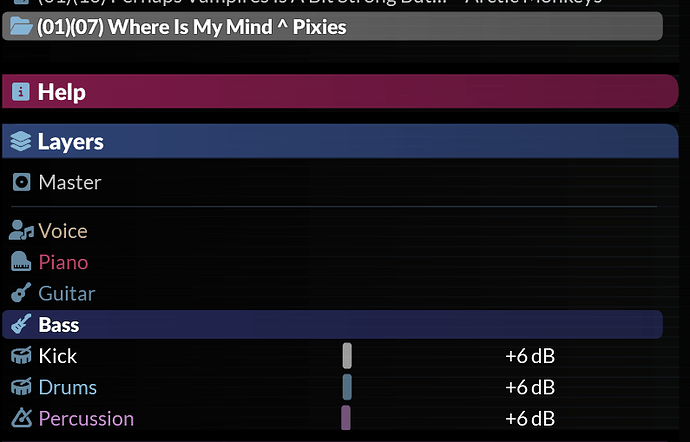Click the Piano instrument icon

[21, 262]
